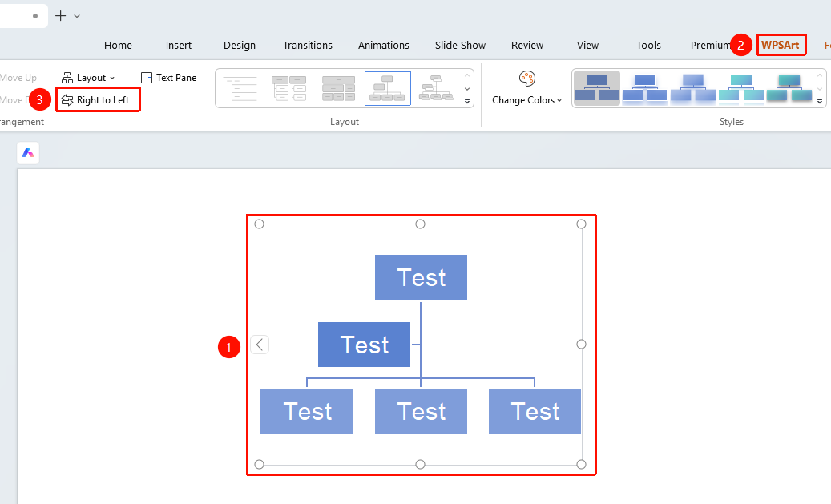Pick the second layout thumbnail in Layout gallery

(x=288, y=88)
